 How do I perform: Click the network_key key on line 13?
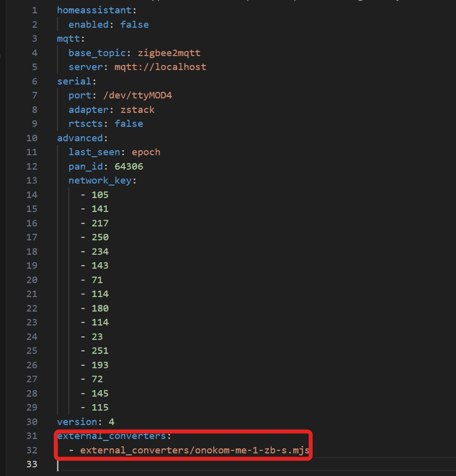pyautogui.click(x=100, y=181)
